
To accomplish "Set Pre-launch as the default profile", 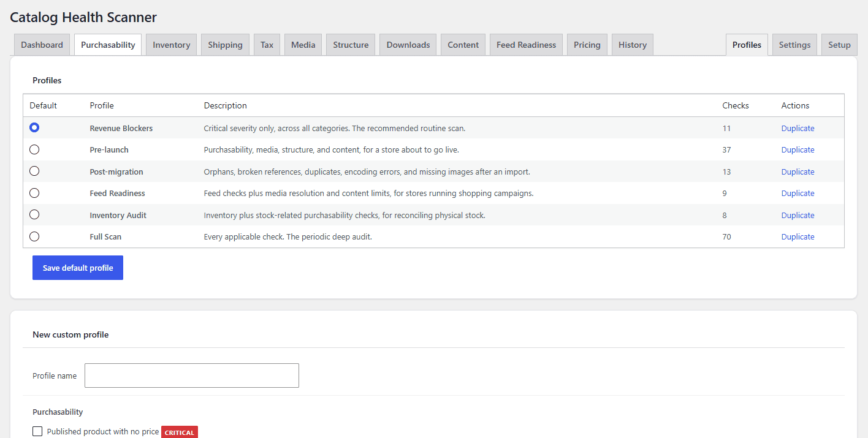I will tap(34, 149).
